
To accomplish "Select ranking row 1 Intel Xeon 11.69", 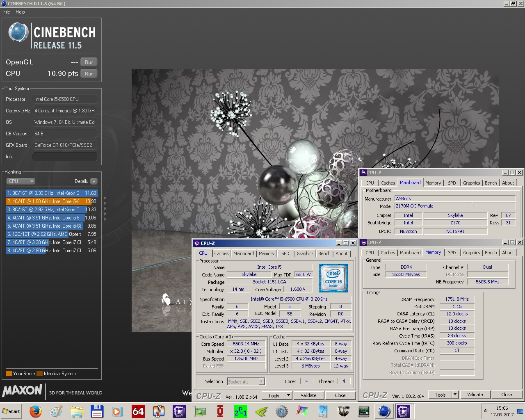I will 52,193.
